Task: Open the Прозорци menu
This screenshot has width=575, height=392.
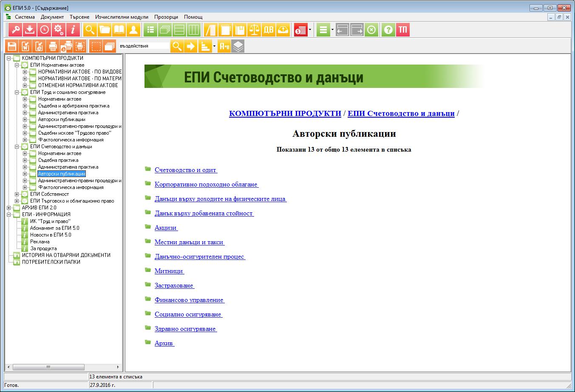Action: 166,17
